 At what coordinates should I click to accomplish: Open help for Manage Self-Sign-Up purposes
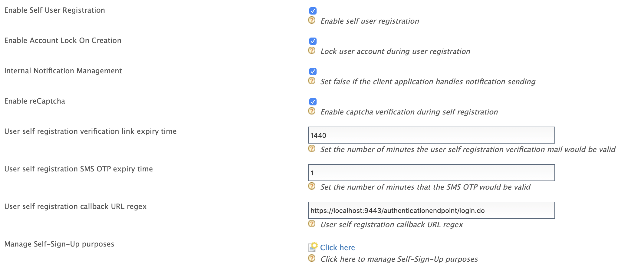click(311, 259)
